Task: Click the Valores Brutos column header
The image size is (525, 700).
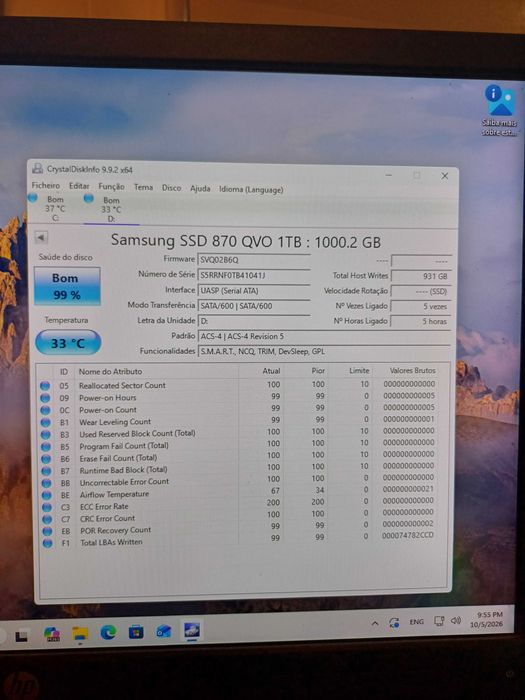Action: click(x=412, y=371)
